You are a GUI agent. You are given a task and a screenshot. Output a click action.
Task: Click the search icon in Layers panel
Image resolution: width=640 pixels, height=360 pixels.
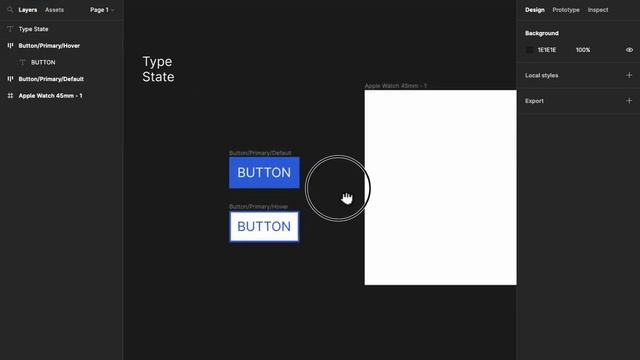click(10, 10)
